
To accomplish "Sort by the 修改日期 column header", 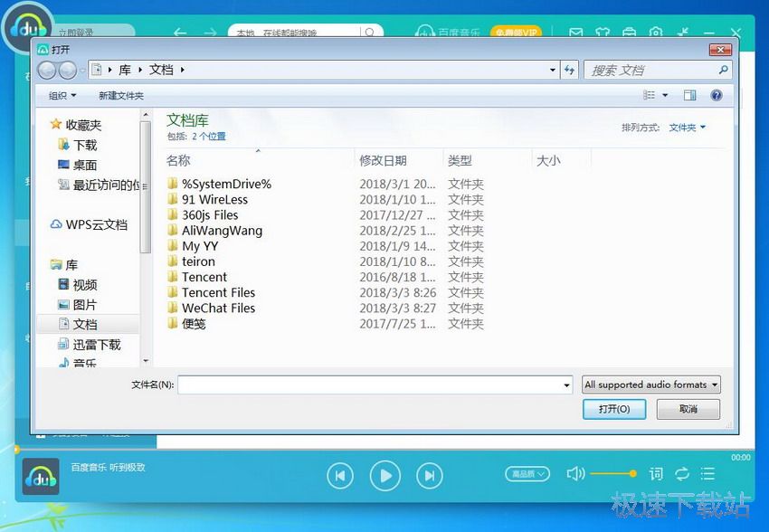I will [398, 160].
